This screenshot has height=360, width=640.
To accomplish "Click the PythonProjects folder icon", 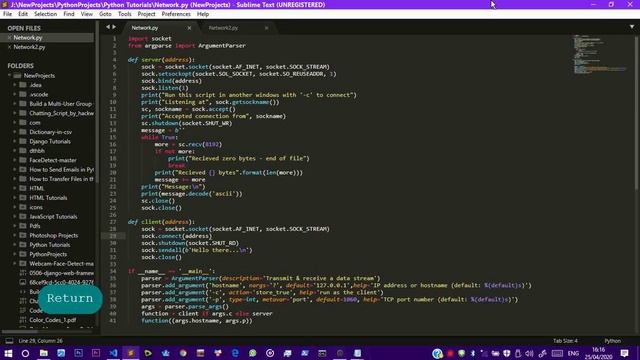I will 23,254.
